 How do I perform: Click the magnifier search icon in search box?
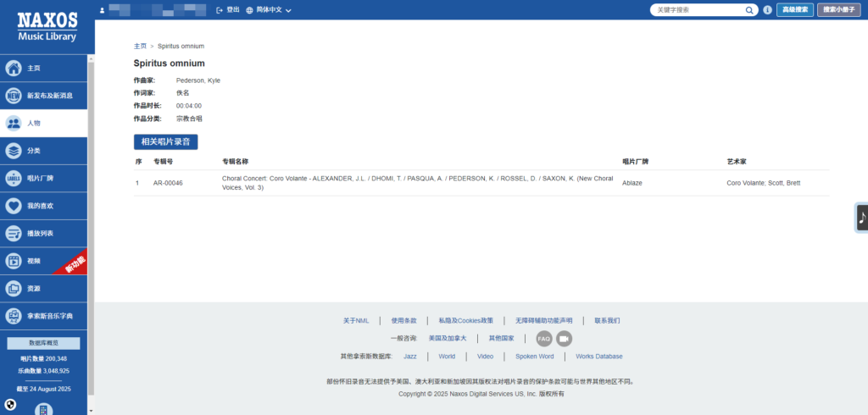(x=750, y=10)
